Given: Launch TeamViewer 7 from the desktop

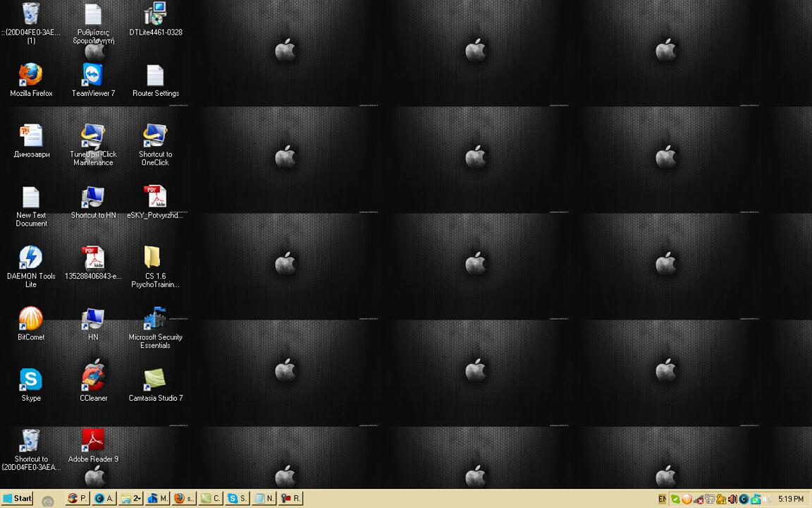Looking at the screenshot, I should coord(93,75).
